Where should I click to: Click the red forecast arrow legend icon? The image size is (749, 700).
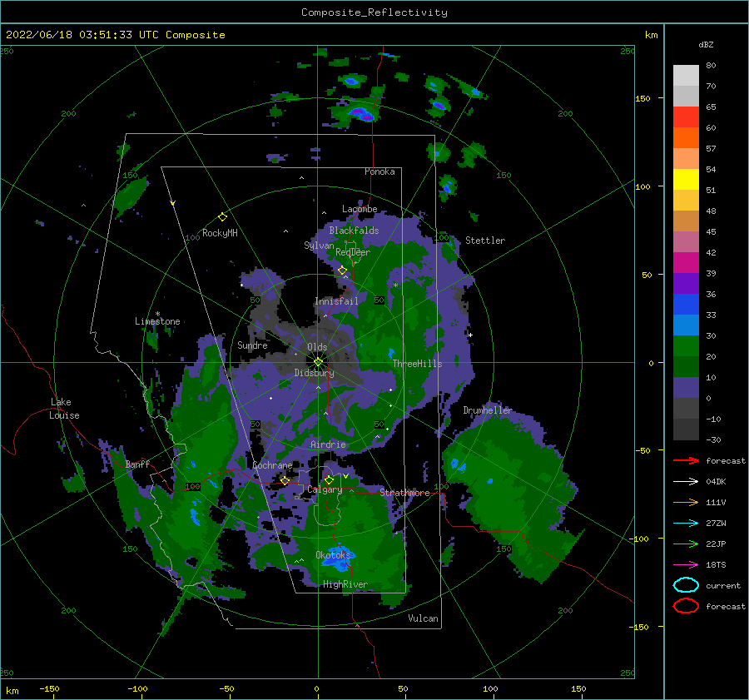click(686, 460)
